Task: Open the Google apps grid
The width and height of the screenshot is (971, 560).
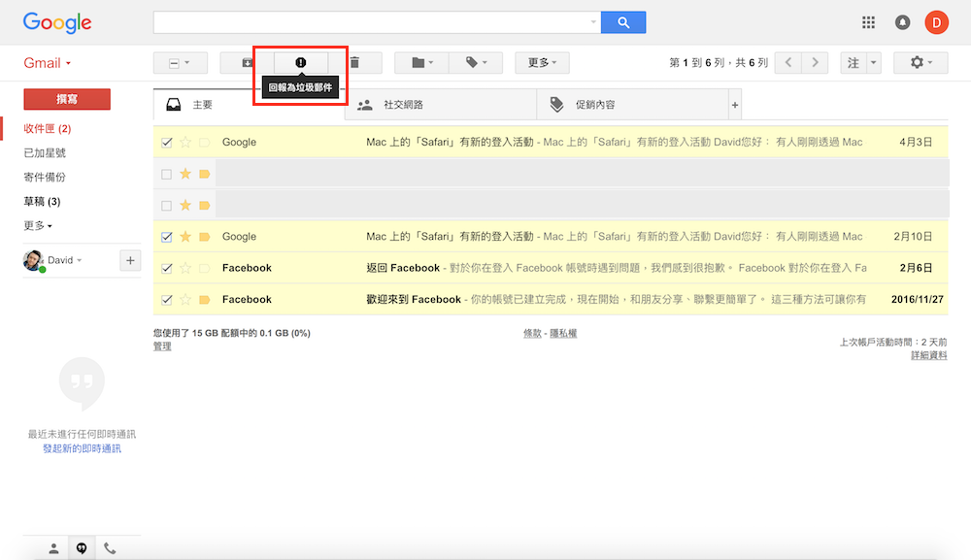Action: pyautogui.click(x=868, y=23)
